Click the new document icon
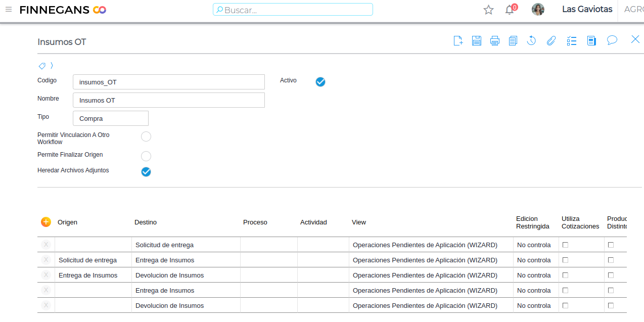Screen dimensions: 644x322 [x=458, y=41]
